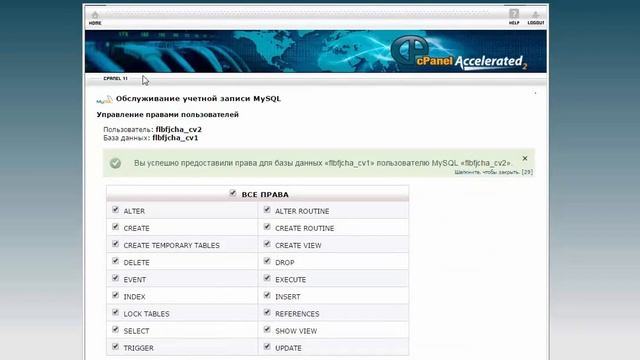Go to the cPanel Home icon

[95, 18]
